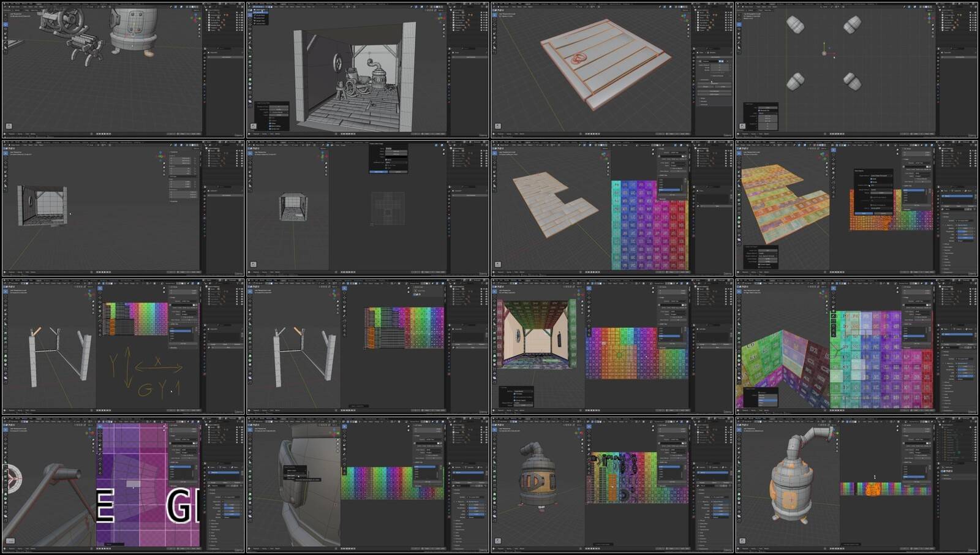Select the stove close-up frame with tooltip popup
980x555 pixels.
pyautogui.click(x=367, y=485)
